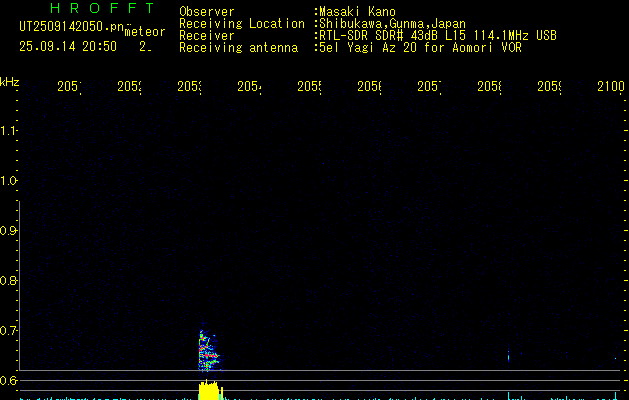Click the meteor count '2.' value
Screen dimensions: 629x400
145,47
